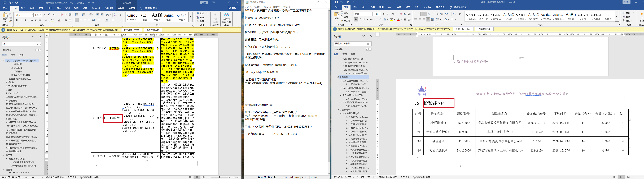Click zoom slider in left Word status bar
The width and height of the screenshot is (644, 179).
coord(220,177)
